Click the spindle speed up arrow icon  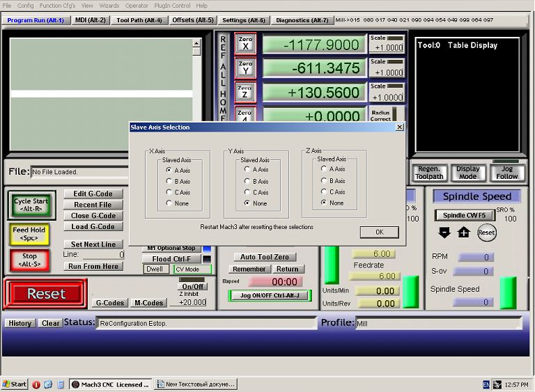(x=463, y=233)
